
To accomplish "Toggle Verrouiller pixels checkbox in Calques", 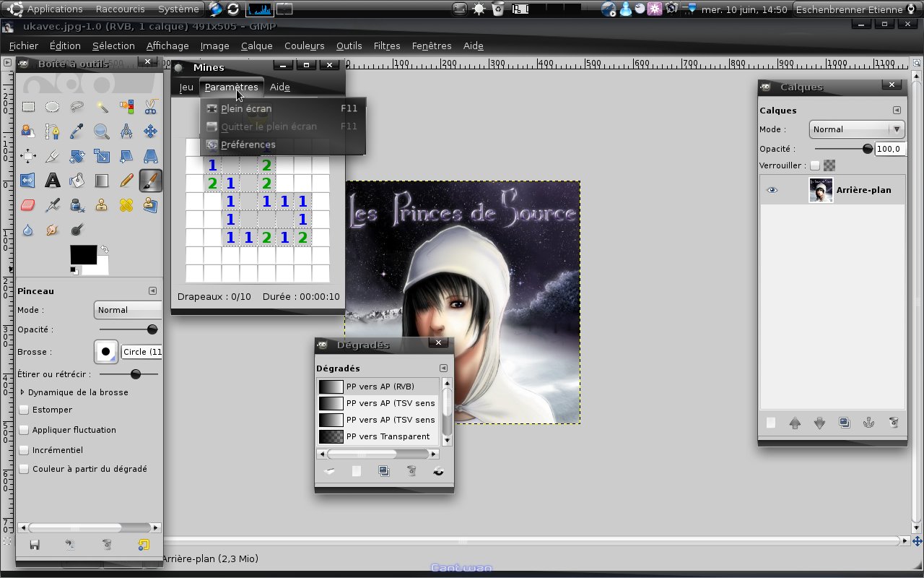I will [815, 165].
